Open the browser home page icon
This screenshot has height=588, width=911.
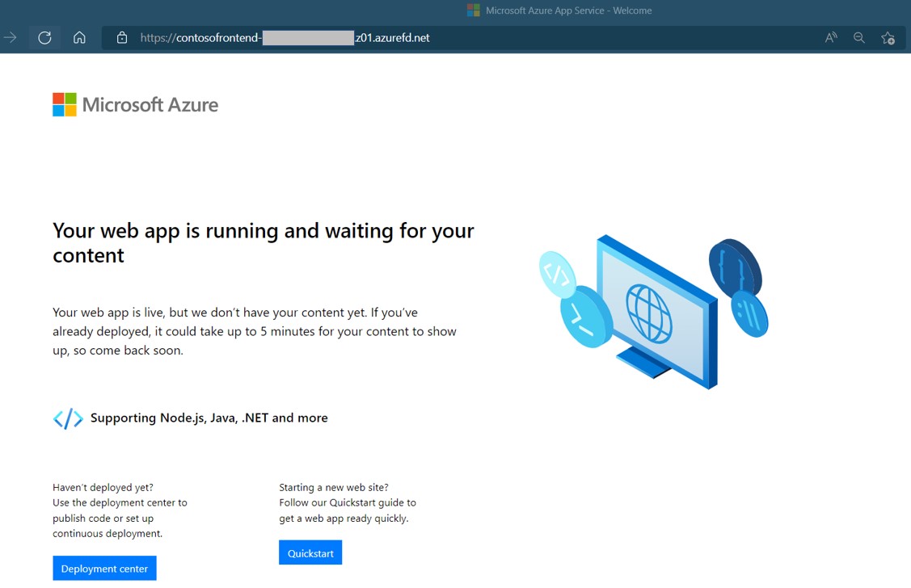tap(78, 37)
